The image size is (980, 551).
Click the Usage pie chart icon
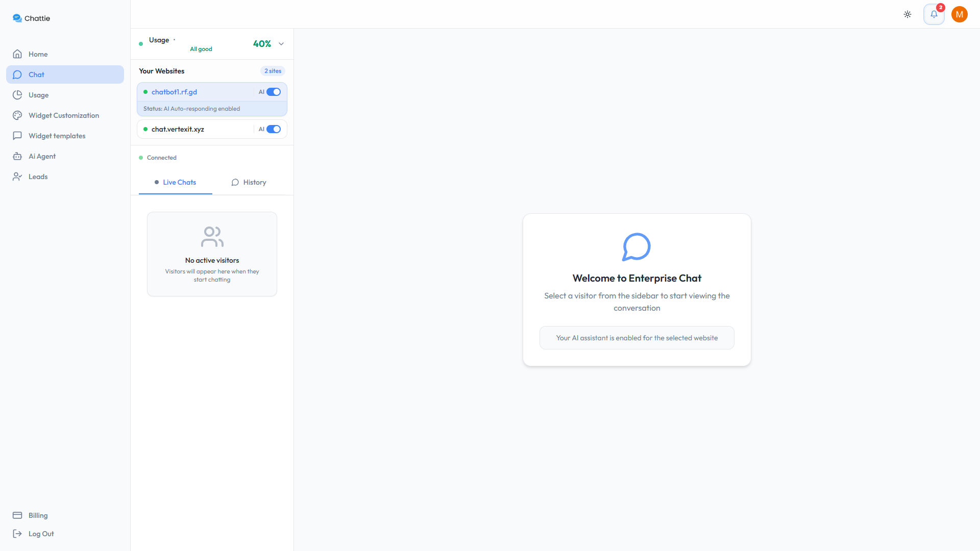[17, 95]
